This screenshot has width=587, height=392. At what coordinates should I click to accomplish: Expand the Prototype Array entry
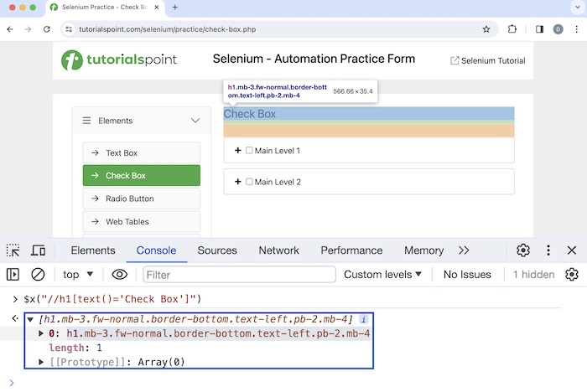pos(42,362)
